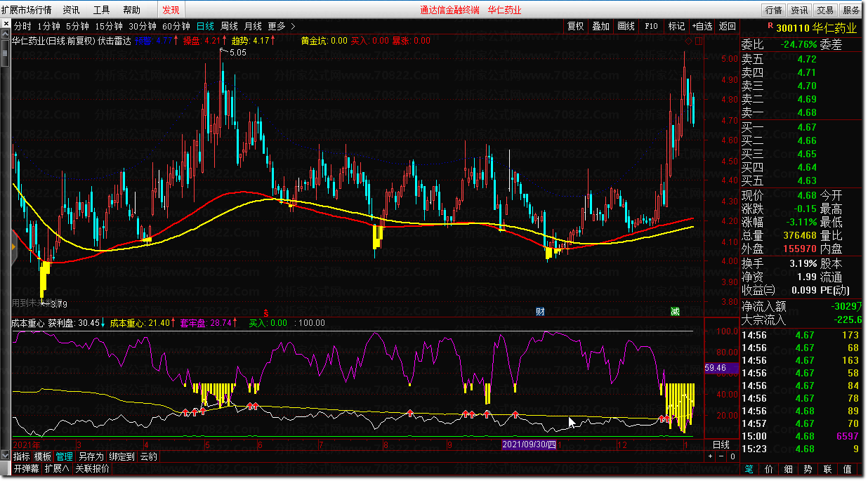
Task: Click the 开弹幕 button
Action: [x=26, y=469]
